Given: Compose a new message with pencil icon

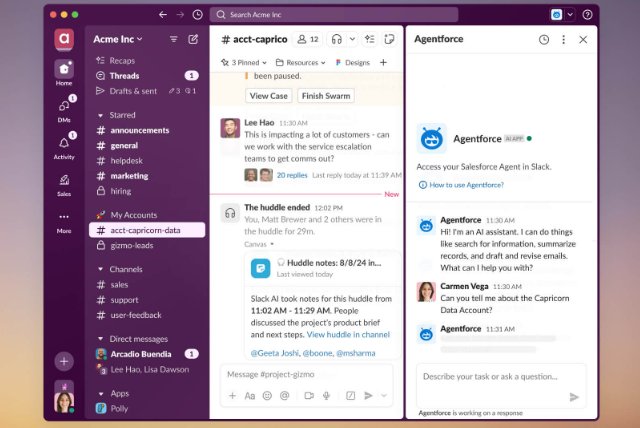Looking at the screenshot, I should pyautogui.click(x=193, y=39).
